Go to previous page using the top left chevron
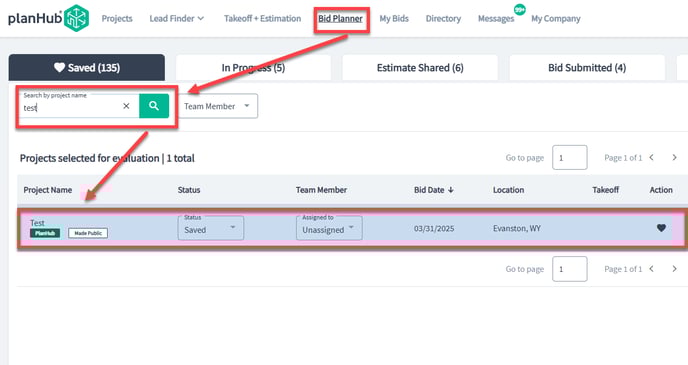Viewport: 688px width, 365px height. point(652,157)
